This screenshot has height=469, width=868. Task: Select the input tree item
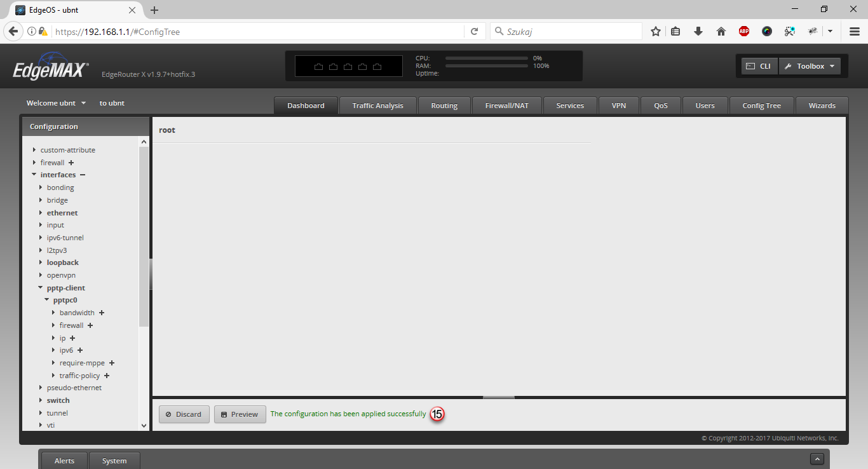55,225
